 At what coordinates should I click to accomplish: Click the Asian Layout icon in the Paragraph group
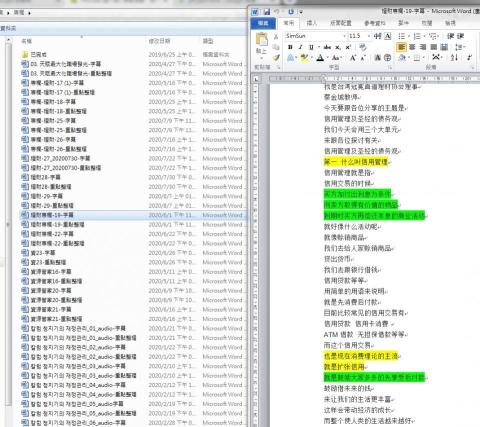point(436,58)
